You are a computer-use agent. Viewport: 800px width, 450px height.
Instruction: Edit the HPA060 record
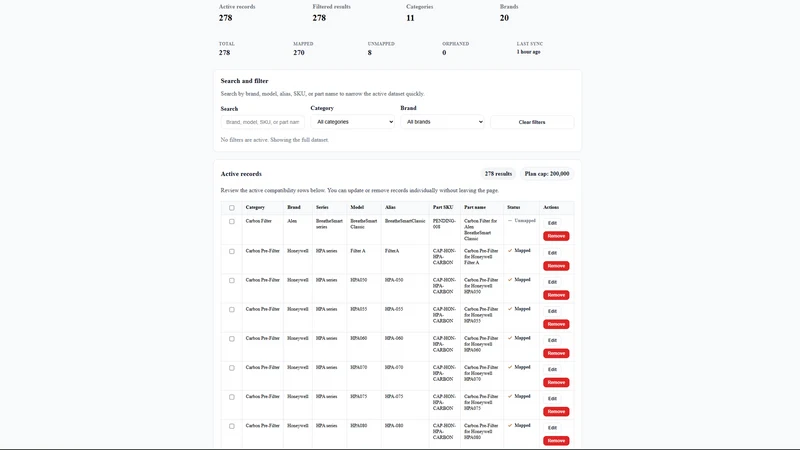point(552,340)
